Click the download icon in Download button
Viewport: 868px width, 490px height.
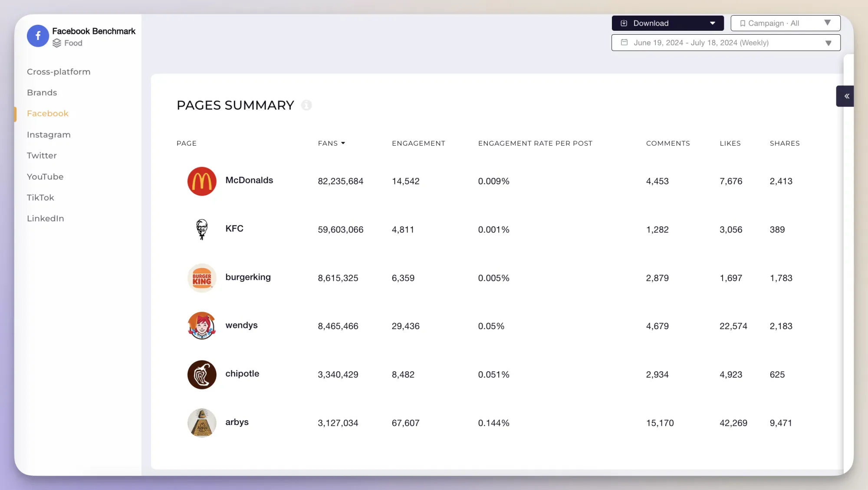624,23
